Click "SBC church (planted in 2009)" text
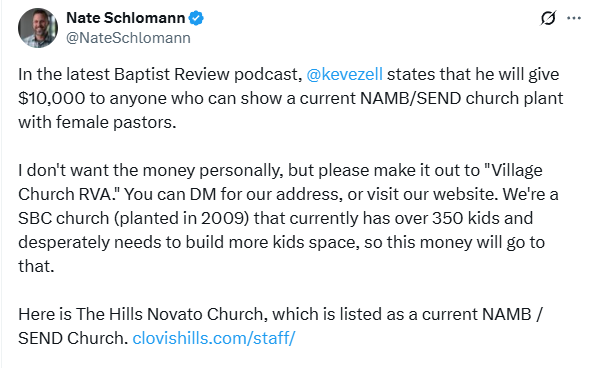 [x=133, y=218]
